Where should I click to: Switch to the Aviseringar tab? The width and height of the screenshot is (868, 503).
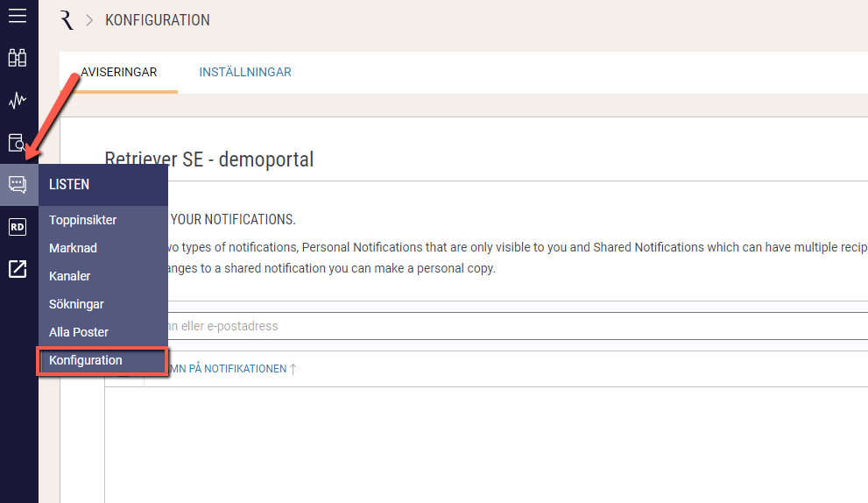coord(118,72)
